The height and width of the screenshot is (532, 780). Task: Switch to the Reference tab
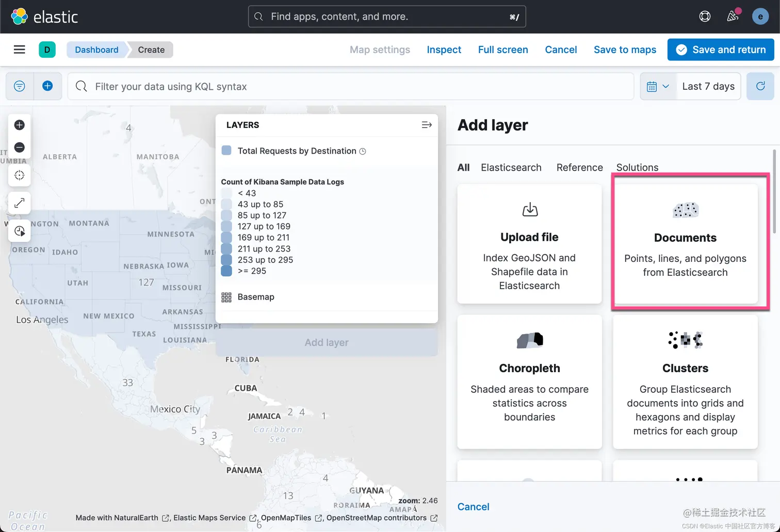pos(580,168)
